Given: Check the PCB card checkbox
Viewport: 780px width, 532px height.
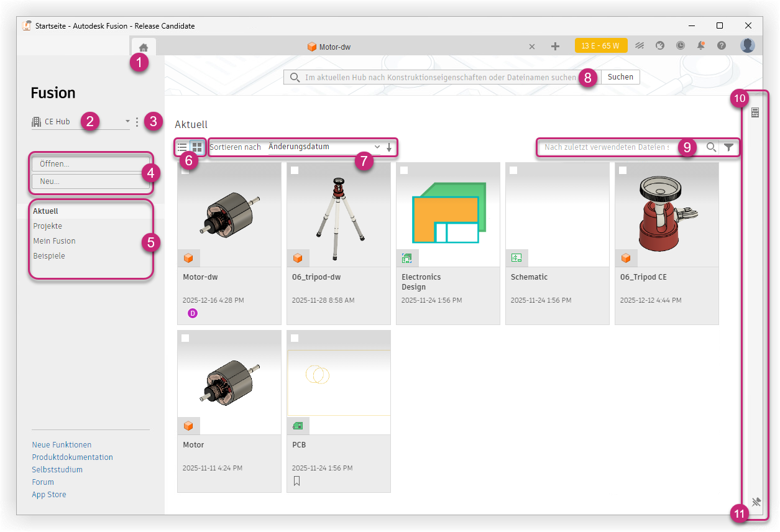Looking at the screenshot, I should (295, 338).
